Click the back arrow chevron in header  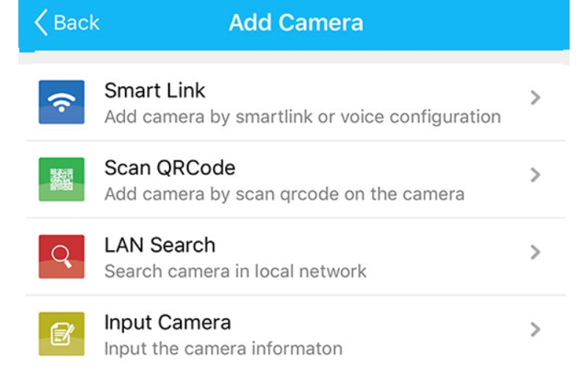[x=41, y=22]
